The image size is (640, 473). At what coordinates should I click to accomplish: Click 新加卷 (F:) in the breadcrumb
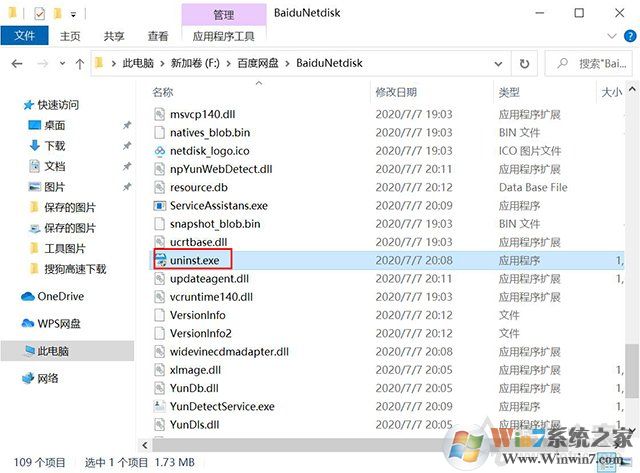point(195,63)
